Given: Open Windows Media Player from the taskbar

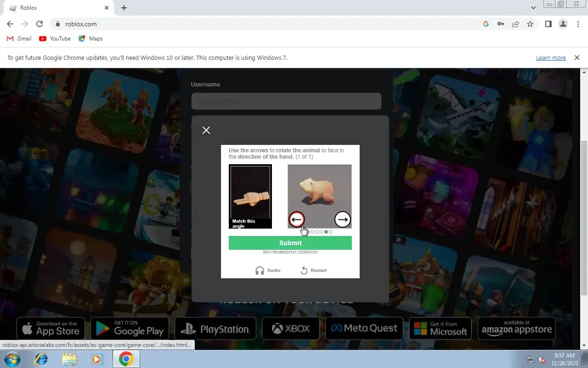Looking at the screenshot, I should [97, 359].
